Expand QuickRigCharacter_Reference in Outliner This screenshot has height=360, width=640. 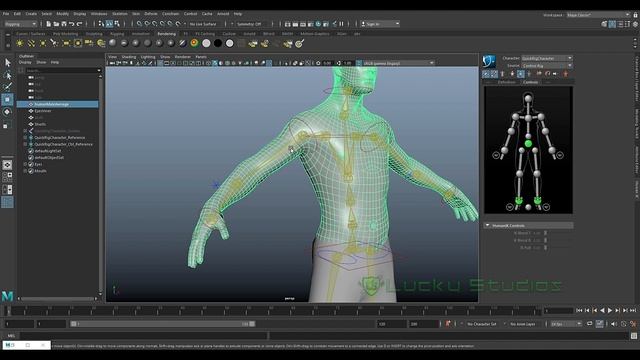[25, 138]
